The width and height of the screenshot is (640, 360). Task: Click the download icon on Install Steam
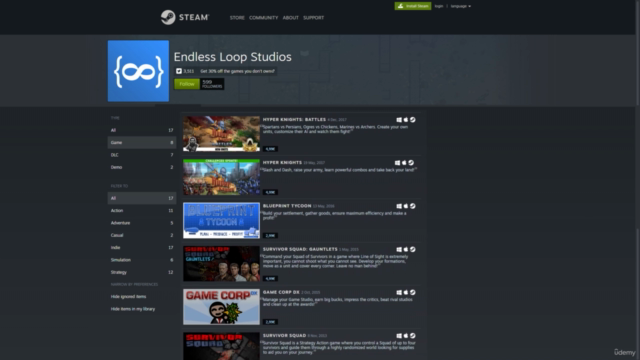[400, 6]
